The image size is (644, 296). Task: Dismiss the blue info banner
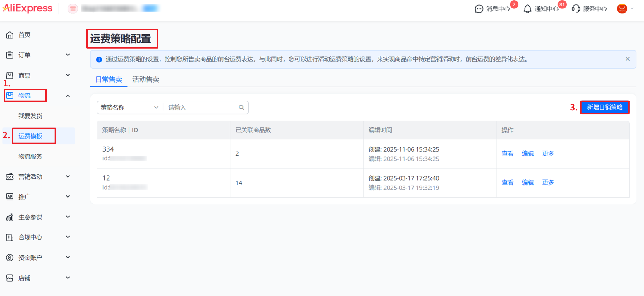click(627, 59)
